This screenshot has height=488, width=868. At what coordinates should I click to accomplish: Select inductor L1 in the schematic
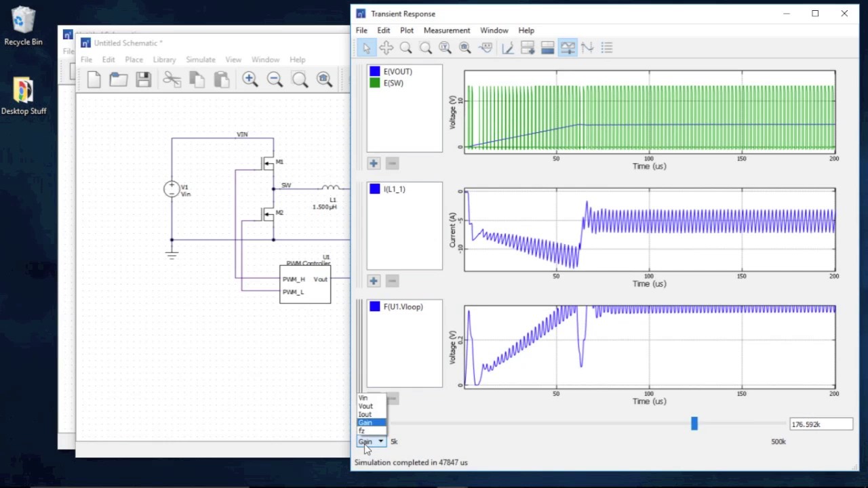point(330,188)
